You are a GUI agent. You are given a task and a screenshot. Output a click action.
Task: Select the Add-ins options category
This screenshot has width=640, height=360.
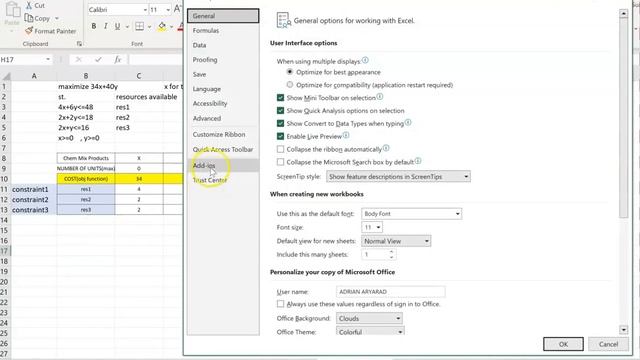tap(223, 165)
